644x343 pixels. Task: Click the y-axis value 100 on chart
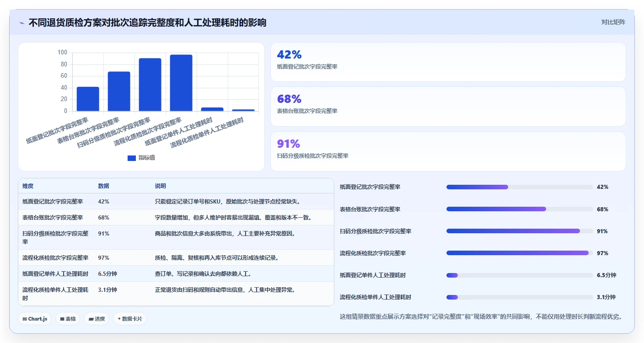pyautogui.click(x=62, y=53)
